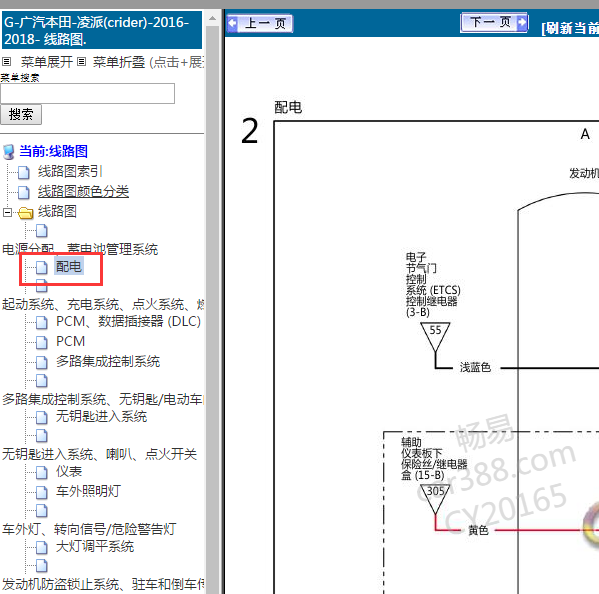Click the page icon beside 无钥匙进入系统
The image size is (599, 594).
click(42, 417)
